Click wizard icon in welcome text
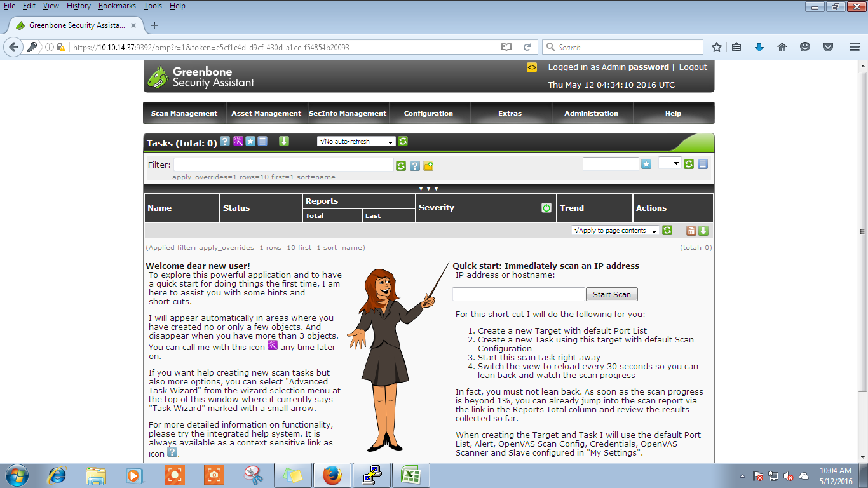The height and width of the screenshot is (488, 868). coord(273,346)
